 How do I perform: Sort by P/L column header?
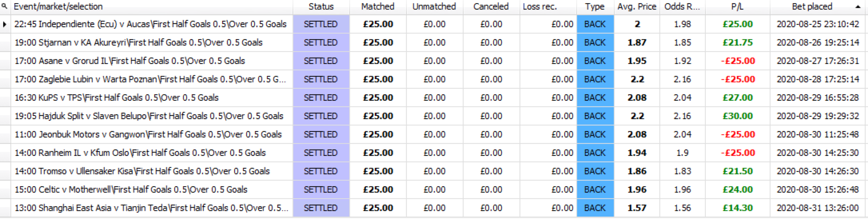[x=737, y=7]
